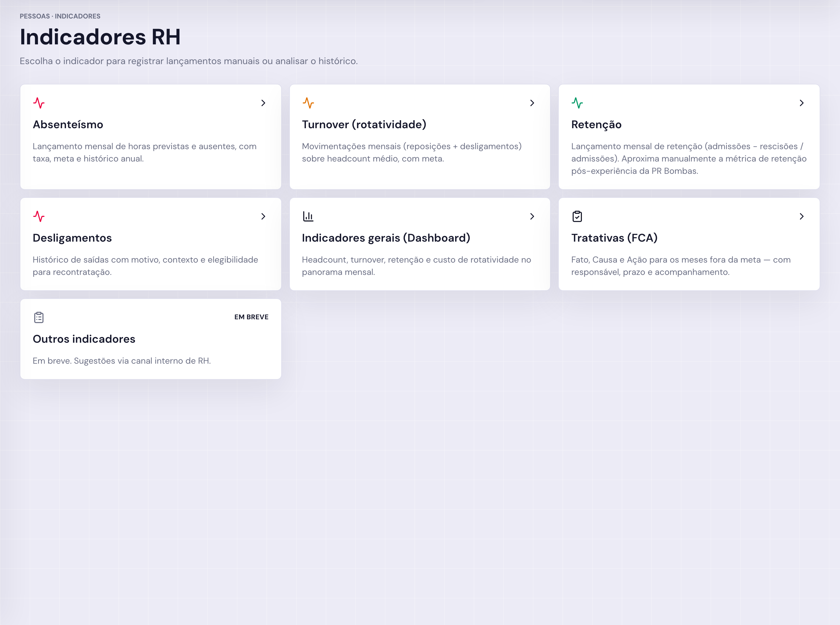This screenshot has height=625, width=840.
Task: Click the description 'Movimentações mensais (reposições + desligamentos)'
Action: [x=412, y=153]
